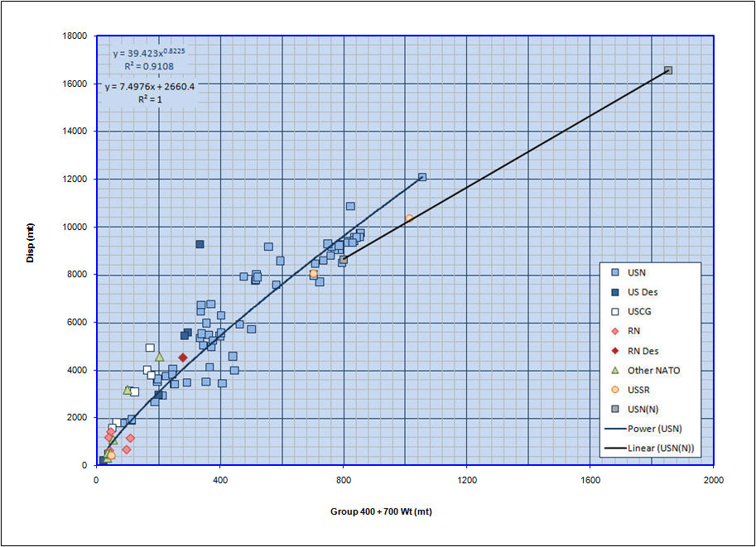Select the power trendline equation label
The width and height of the screenshot is (756, 547).
[x=149, y=53]
